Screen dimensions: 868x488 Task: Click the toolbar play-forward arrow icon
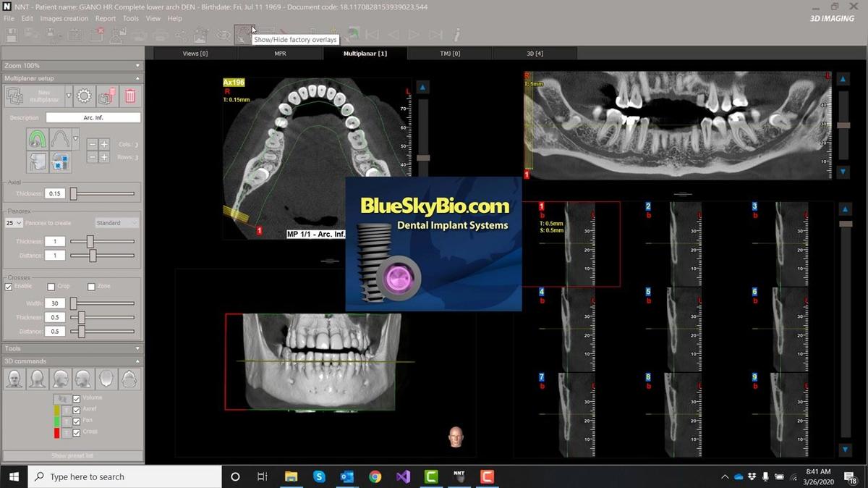click(414, 34)
